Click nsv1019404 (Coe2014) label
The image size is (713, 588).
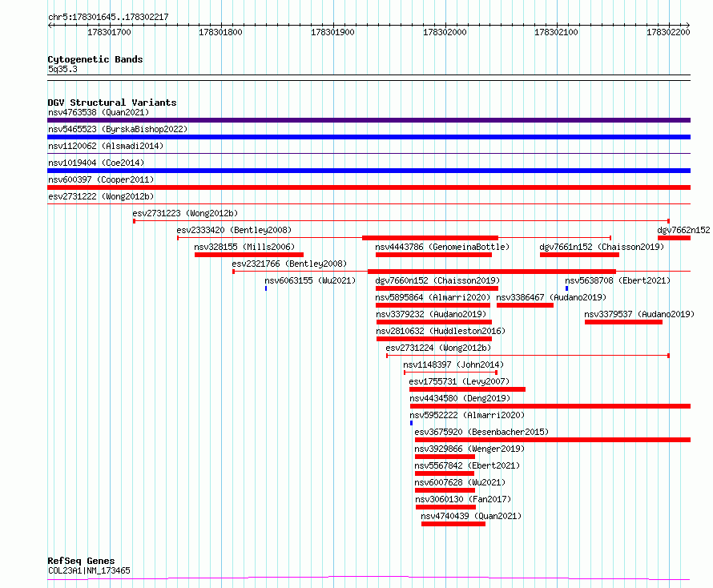point(96,163)
